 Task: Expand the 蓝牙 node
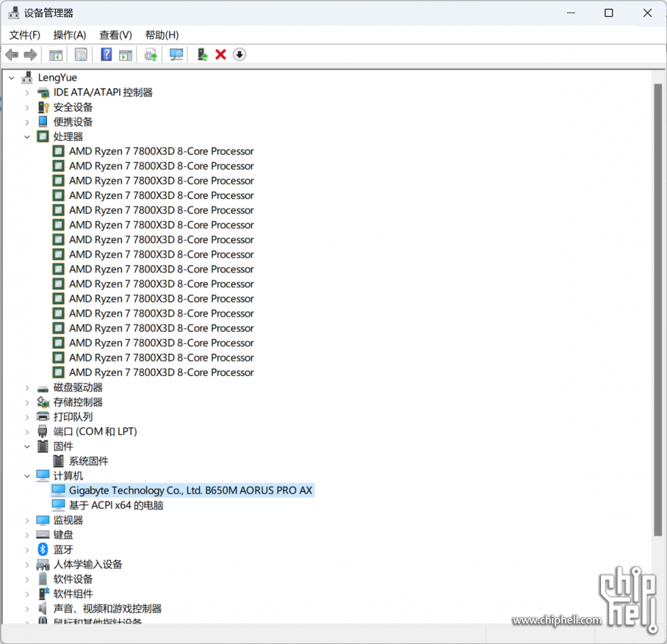point(27,550)
